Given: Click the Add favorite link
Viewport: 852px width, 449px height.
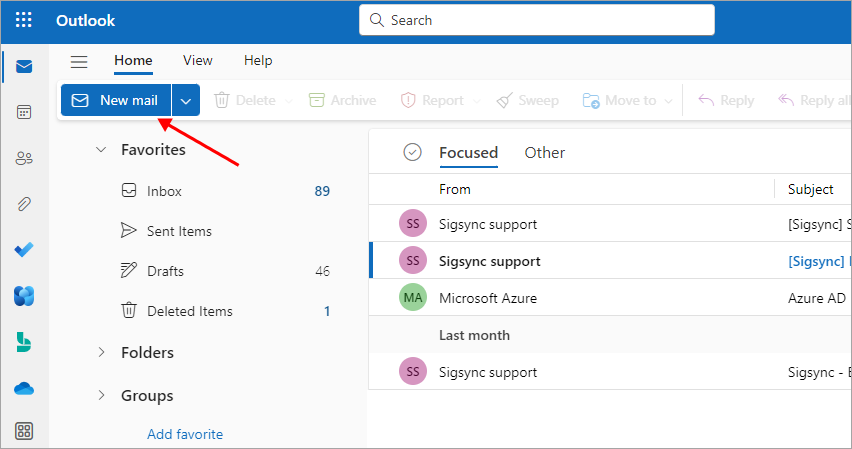Looking at the screenshot, I should point(185,434).
